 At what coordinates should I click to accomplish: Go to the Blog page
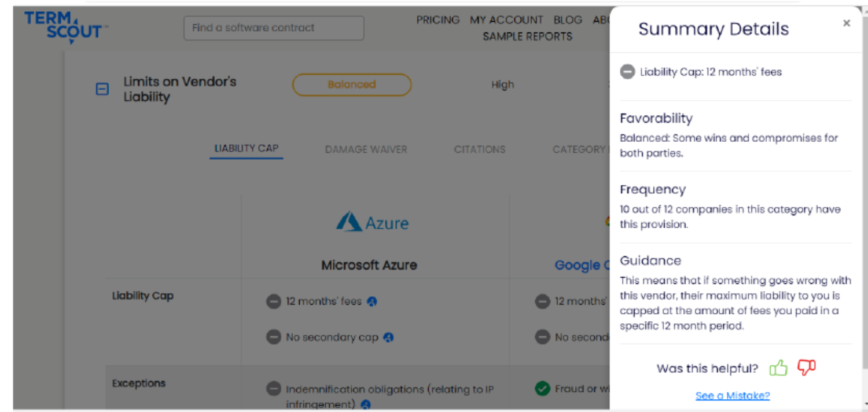(x=568, y=20)
